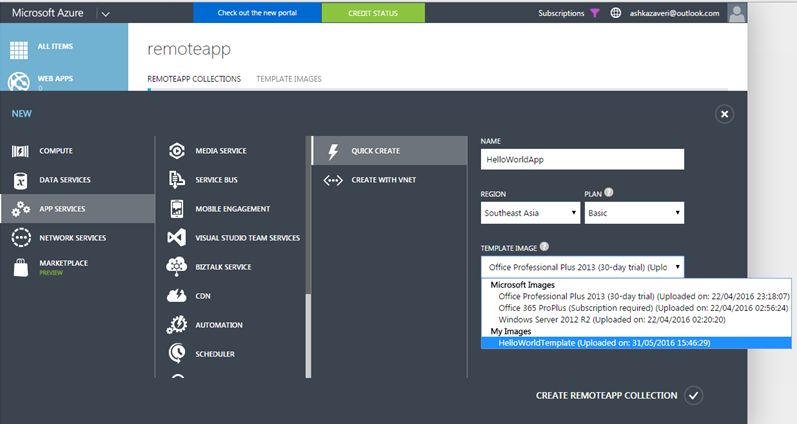Image resolution: width=797 pixels, height=424 pixels.
Task: Select BizTalk Service label
Action: (223, 267)
